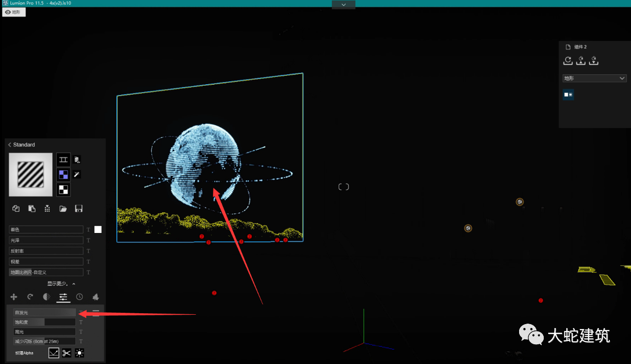631x364 pixels.
Task: Toggle texture alpha clip scissors mode
Action: pyautogui.click(x=67, y=353)
